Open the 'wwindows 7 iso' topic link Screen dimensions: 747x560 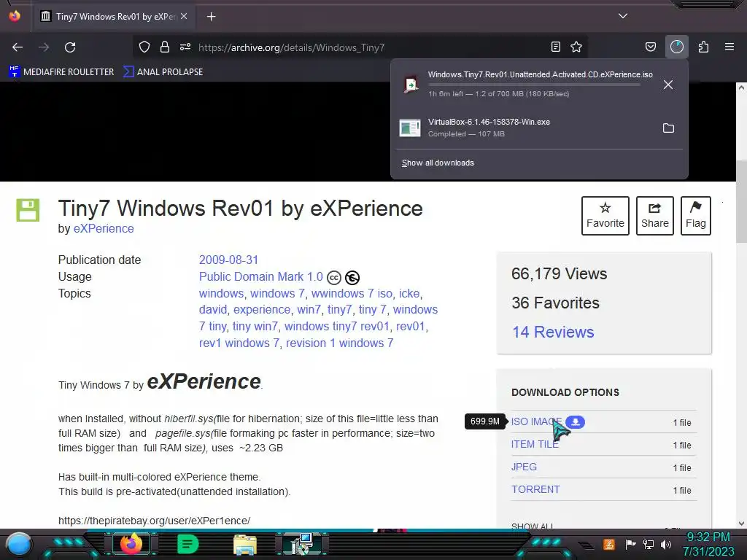click(352, 293)
